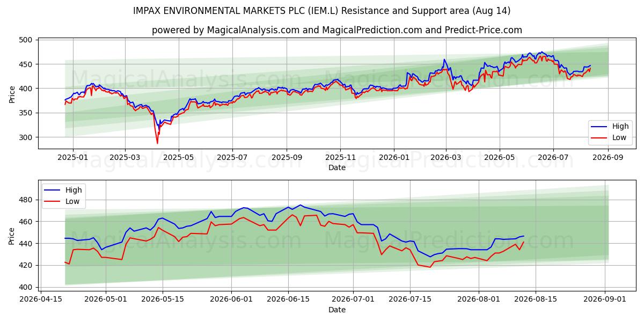Click the 500 price tick in top chart

coord(26,40)
